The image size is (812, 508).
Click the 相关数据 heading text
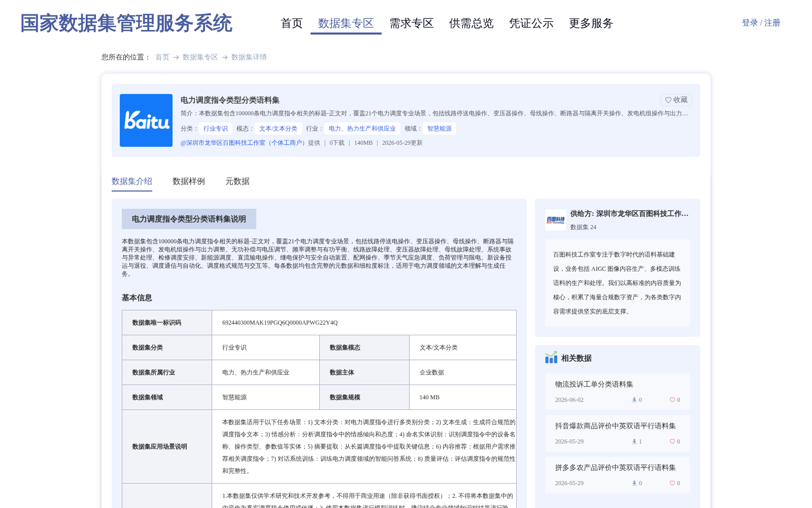(x=577, y=358)
